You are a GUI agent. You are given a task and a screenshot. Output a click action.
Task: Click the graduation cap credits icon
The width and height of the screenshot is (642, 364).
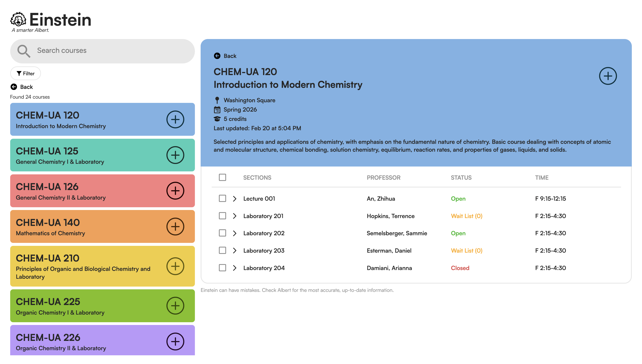coord(217,119)
